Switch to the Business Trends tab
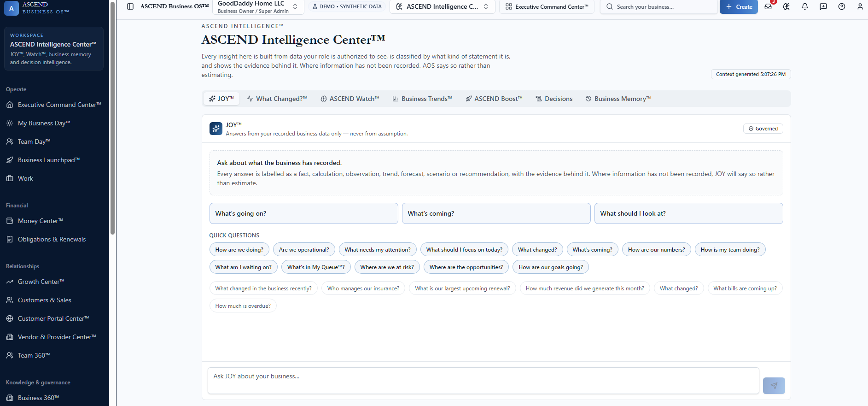 tap(422, 99)
